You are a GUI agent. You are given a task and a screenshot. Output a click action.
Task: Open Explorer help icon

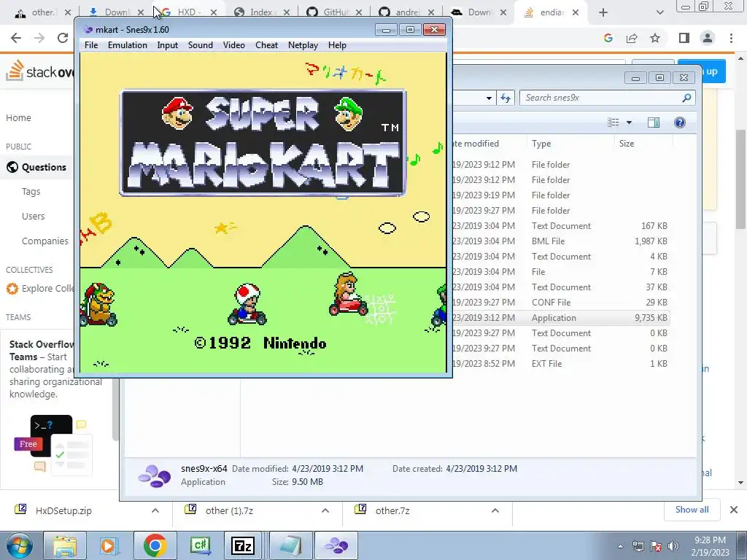680,122
